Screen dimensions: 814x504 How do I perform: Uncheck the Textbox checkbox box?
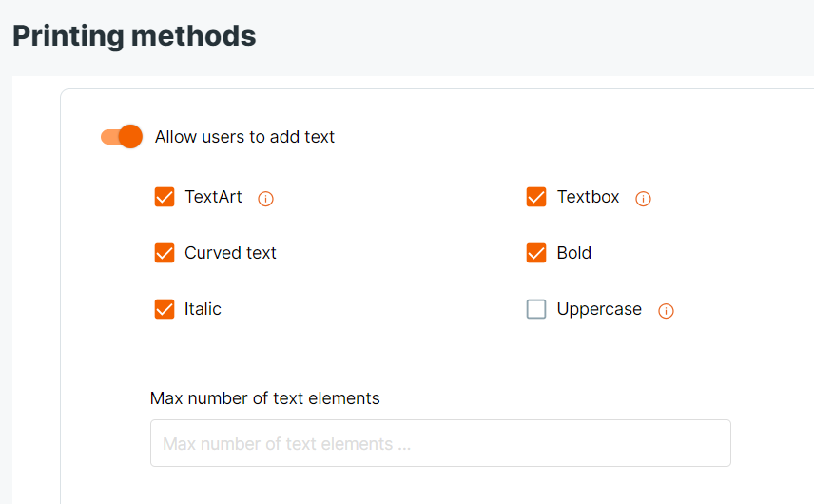[536, 197]
